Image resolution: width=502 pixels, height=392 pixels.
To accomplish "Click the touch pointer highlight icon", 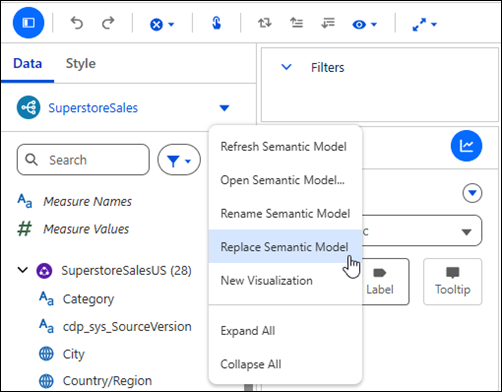I will click(216, 23).
